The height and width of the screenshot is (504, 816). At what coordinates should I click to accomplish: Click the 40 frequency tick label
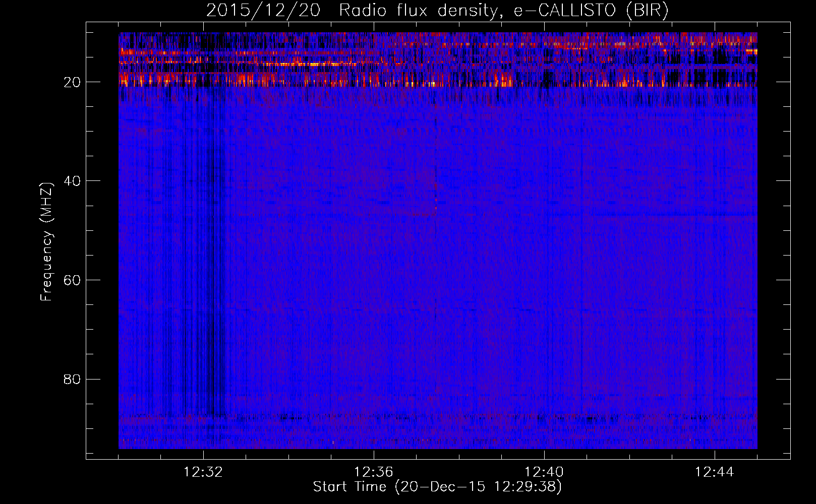[x=73, y=181]
